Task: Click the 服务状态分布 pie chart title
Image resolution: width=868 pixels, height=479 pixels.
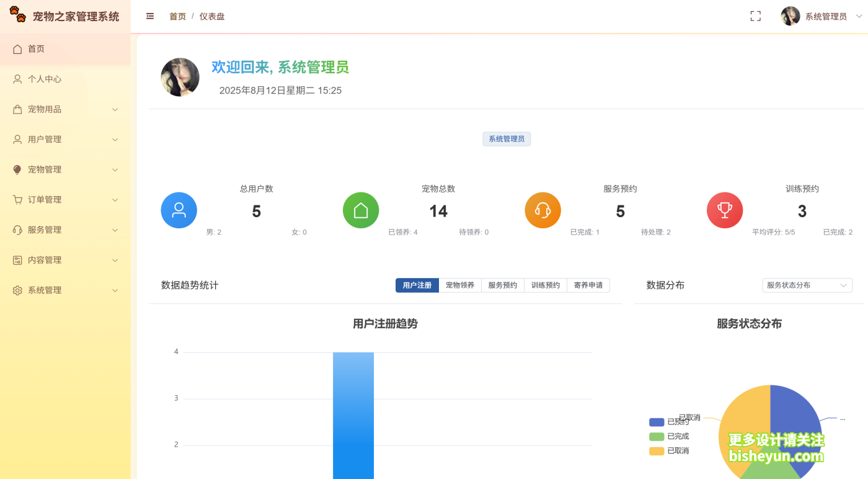Action: (x=749, y=324)
